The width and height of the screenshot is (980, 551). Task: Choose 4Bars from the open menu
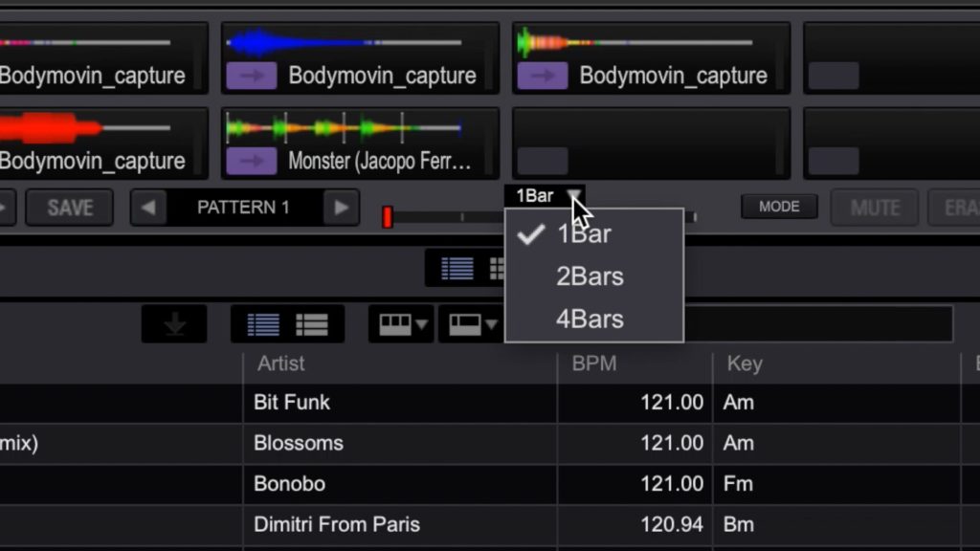pos(589,319)
